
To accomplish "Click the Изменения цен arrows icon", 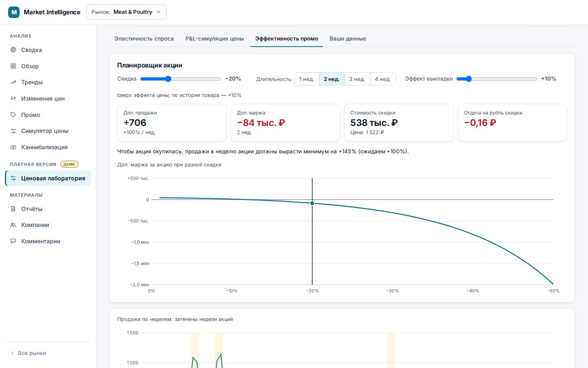I will (x=13, y=99).
